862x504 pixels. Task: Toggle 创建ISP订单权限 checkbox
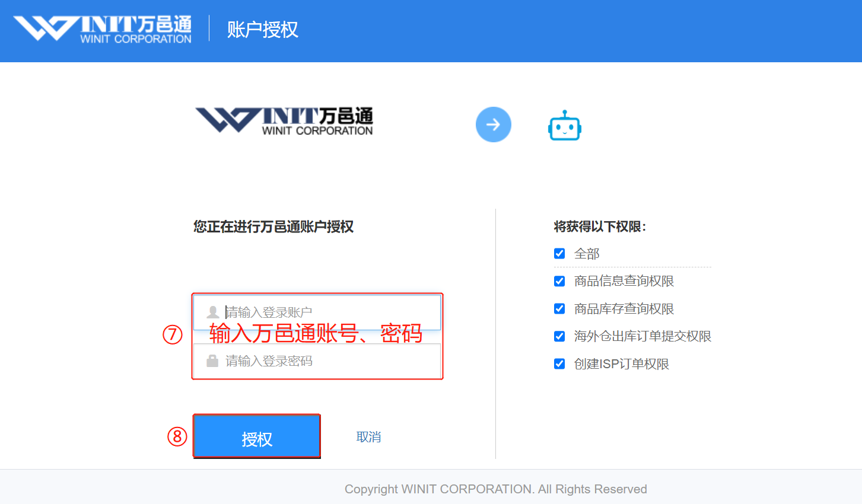[559, 363]
